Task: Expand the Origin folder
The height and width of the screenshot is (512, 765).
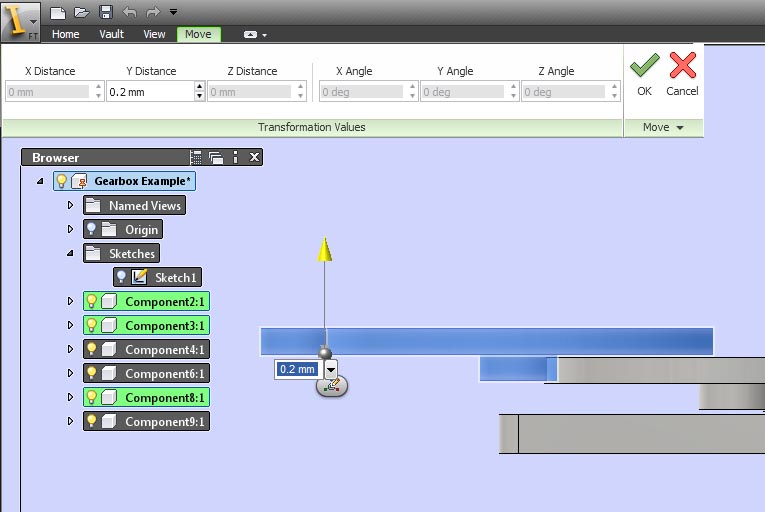Action: [x=70, y=229]
